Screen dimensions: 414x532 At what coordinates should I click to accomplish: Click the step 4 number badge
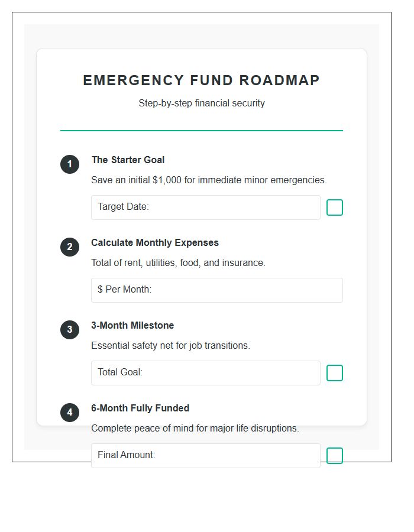pyautogui.click(x=69, y=413)
